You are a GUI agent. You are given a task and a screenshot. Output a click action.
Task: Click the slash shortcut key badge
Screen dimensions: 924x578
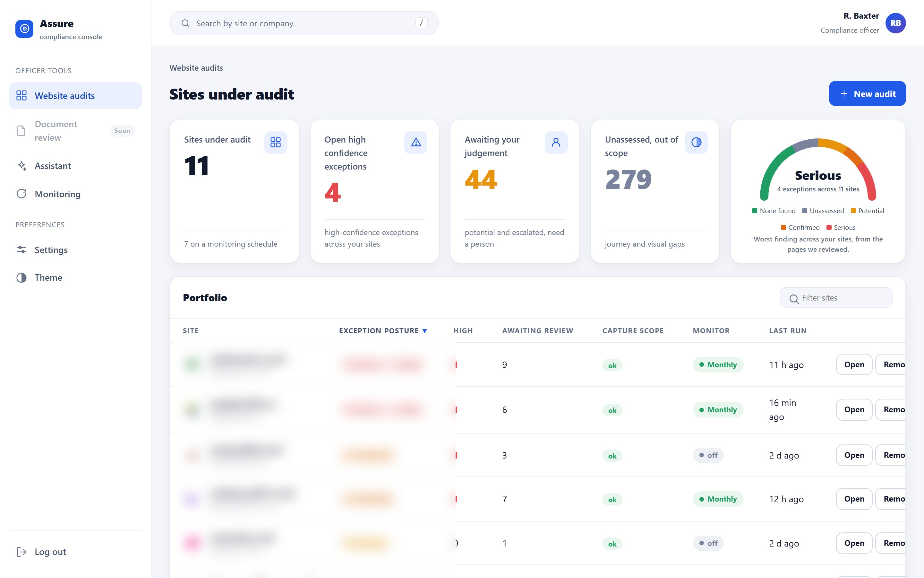pyautogui.click(x=421, y=23)
